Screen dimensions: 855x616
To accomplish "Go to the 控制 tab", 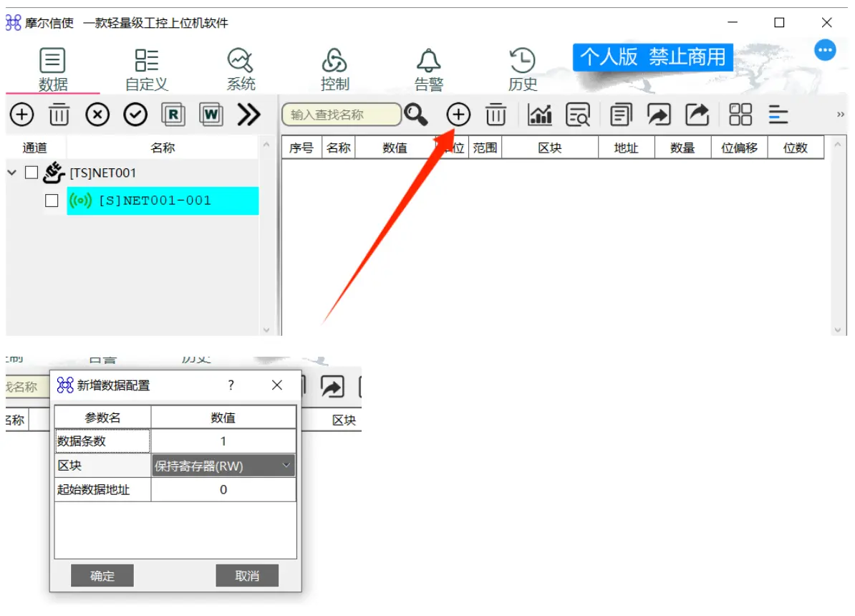I will (334, 69).
